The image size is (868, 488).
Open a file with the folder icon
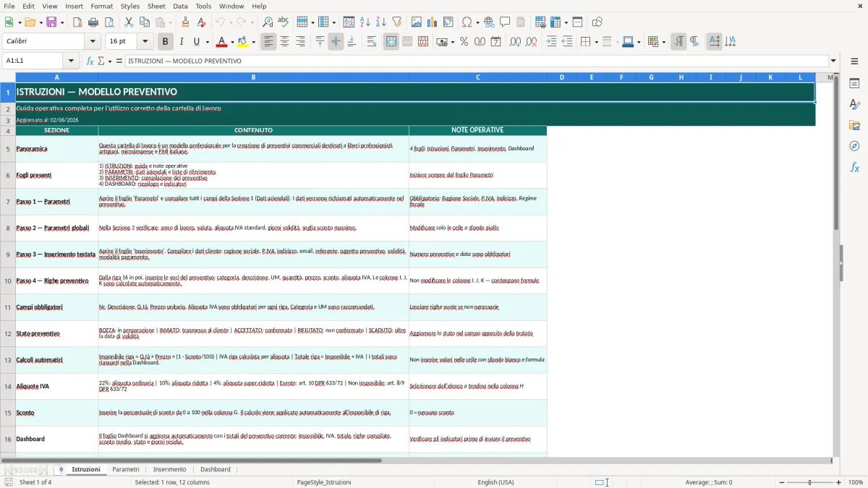(29, 22)
